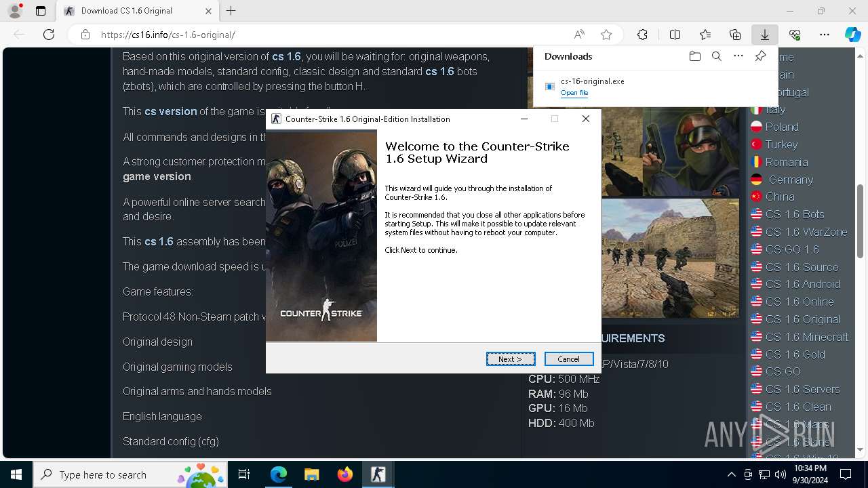Click 'cs version' highlighted text

coord(171,111)
